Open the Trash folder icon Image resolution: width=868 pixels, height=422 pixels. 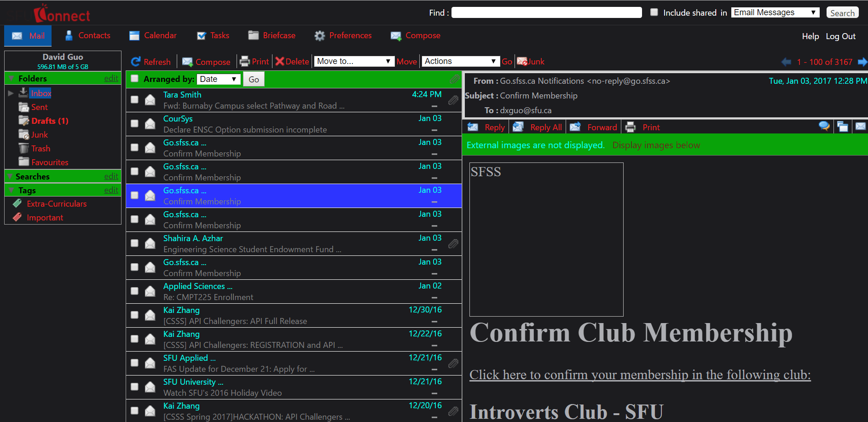(23, 148)
